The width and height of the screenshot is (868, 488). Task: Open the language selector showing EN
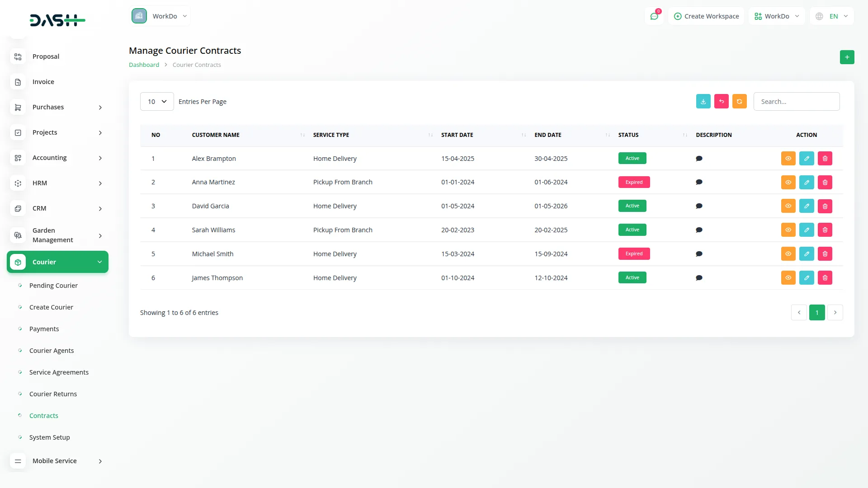pos(831,16)
